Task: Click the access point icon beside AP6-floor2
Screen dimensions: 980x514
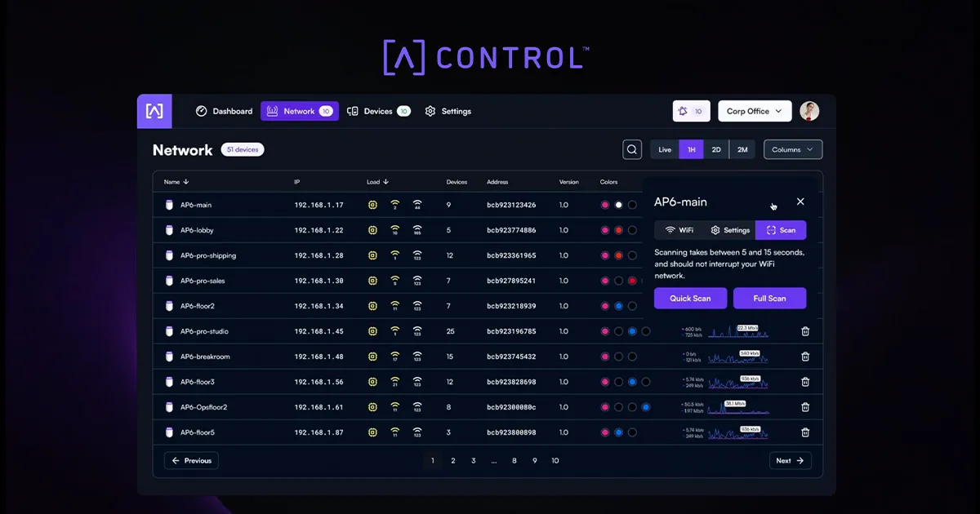Action: click(x=169, y=306)
